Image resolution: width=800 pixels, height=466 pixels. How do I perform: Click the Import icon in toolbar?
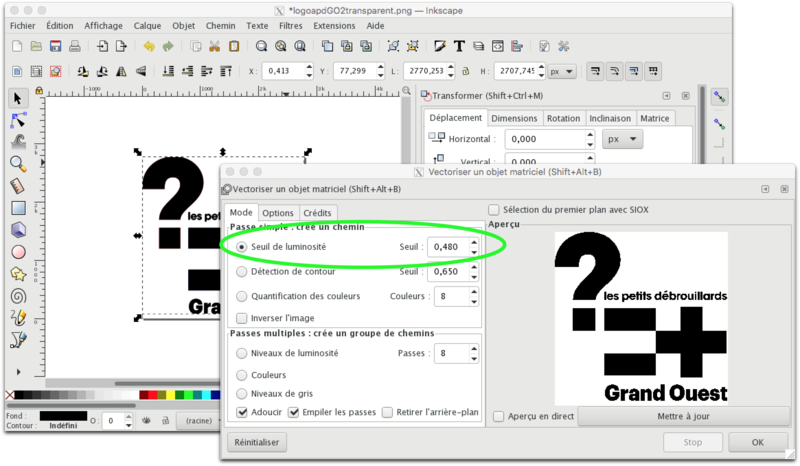point(102,46)
